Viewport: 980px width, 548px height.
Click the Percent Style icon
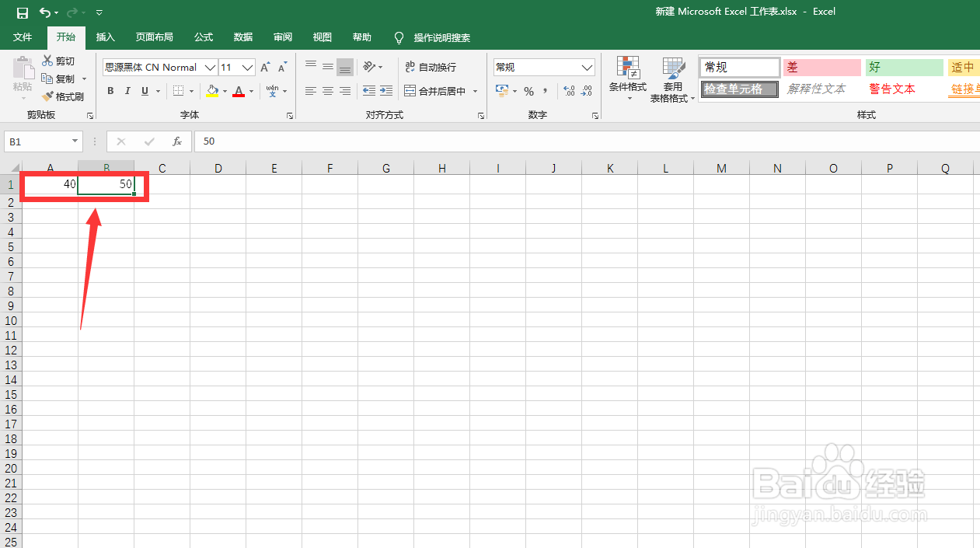point(528,91)
